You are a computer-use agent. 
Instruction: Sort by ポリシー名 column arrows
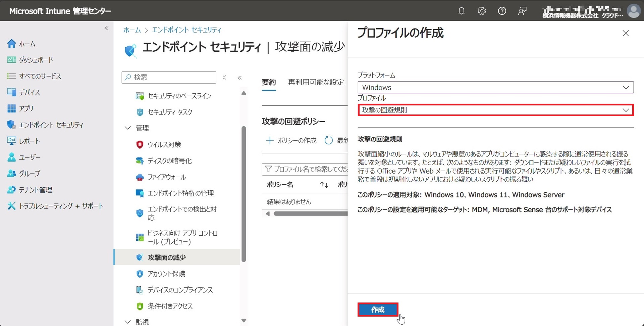[x=324, y=185]
